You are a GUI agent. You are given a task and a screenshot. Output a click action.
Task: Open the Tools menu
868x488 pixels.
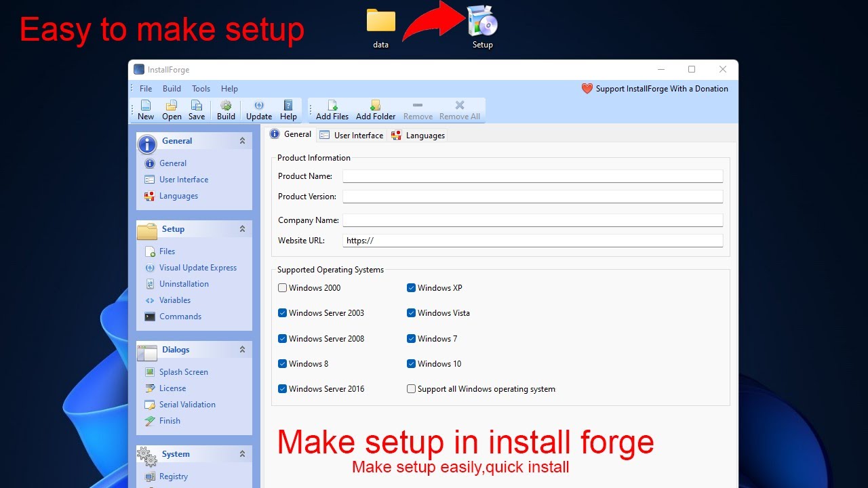[x=201, y=89]
